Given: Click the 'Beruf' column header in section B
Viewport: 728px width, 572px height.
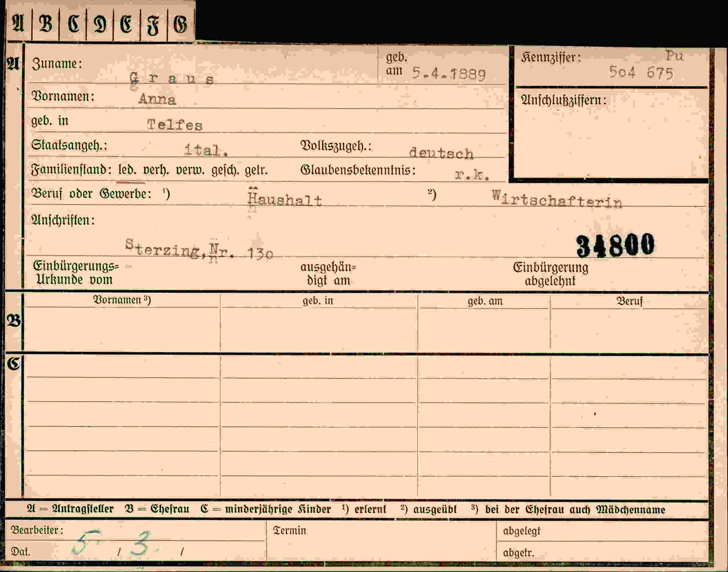Looking at the screenshot, I should [x=629, y=301].
